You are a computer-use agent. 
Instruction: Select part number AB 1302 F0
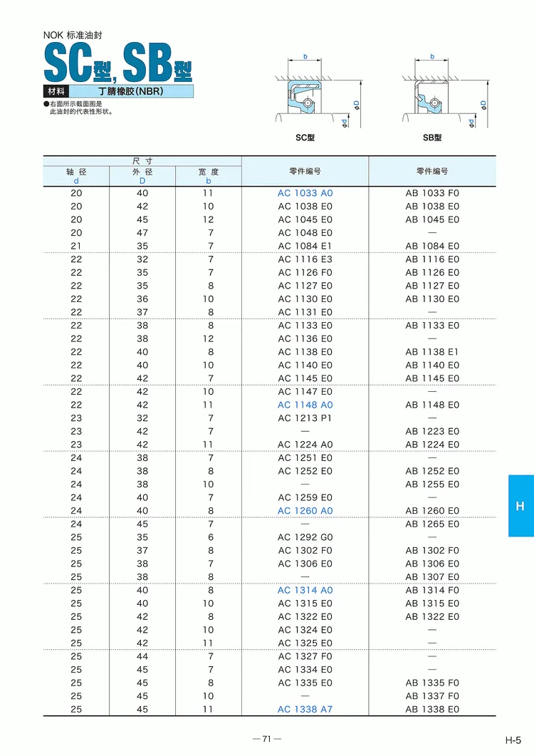[432, 551]
